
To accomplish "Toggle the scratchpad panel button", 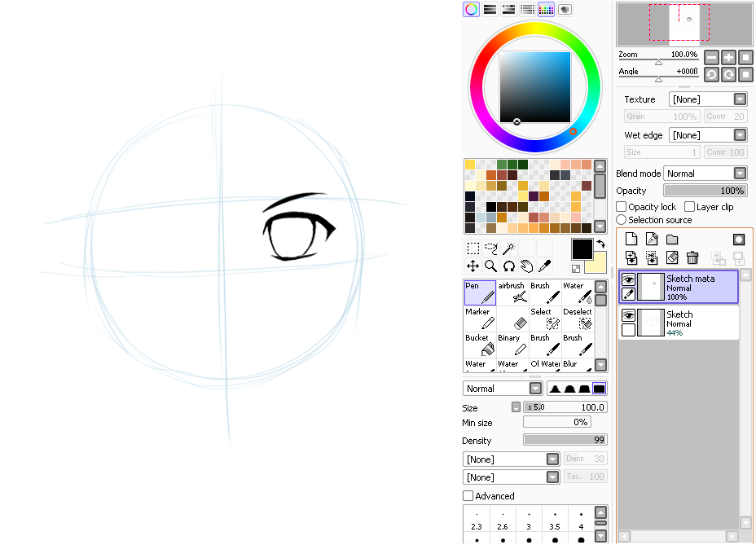I will coord(565,9).
